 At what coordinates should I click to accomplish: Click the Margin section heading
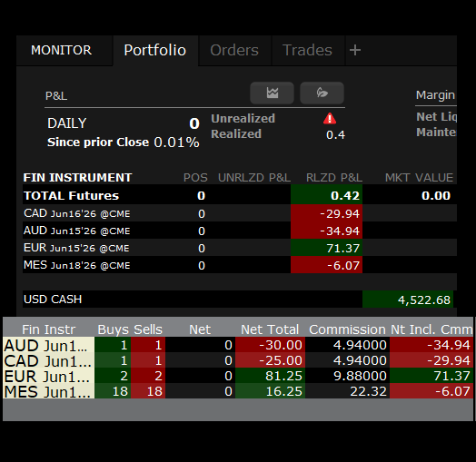pyautogui.click(x=435, y=95)
